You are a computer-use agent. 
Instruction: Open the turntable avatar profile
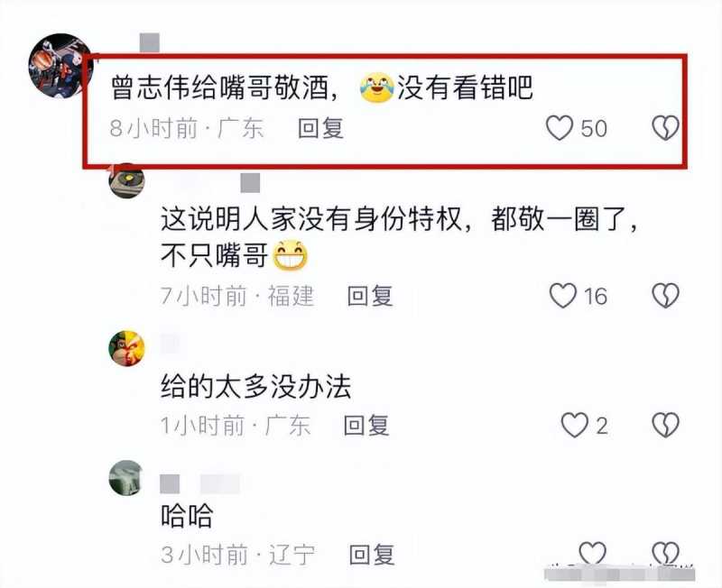coord(126,180)
